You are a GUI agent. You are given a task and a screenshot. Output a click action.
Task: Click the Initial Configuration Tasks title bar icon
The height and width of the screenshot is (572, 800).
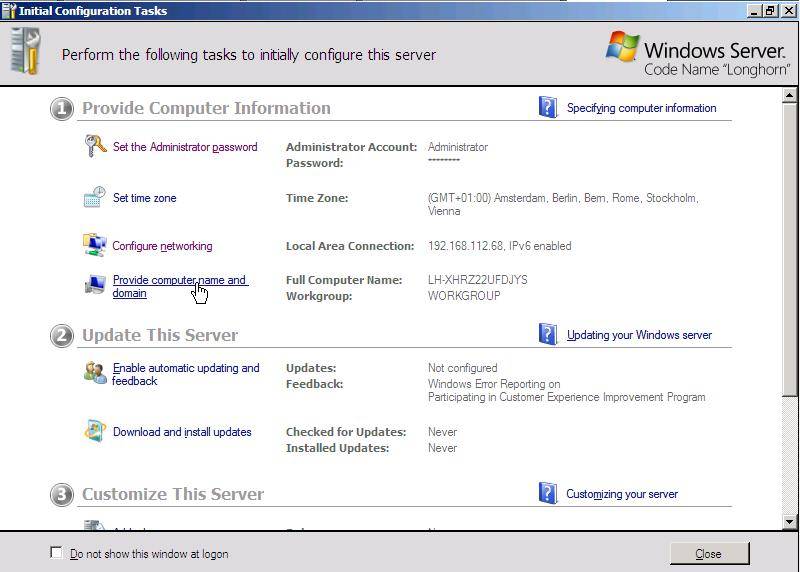click(9, 10)
